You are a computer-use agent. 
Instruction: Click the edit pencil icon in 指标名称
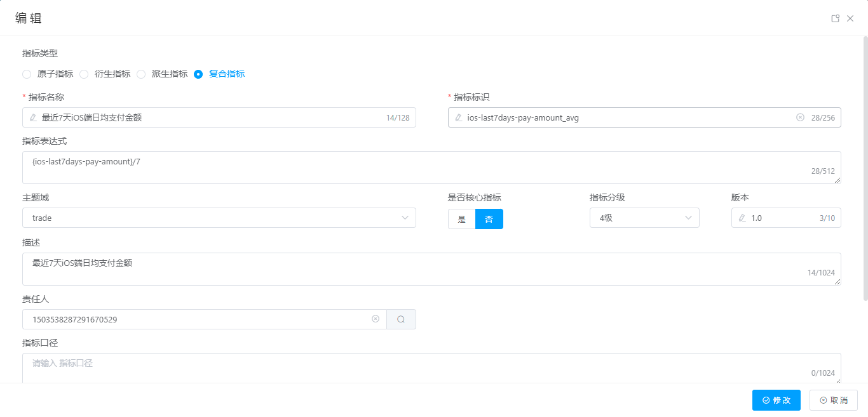tap(33, 117)
